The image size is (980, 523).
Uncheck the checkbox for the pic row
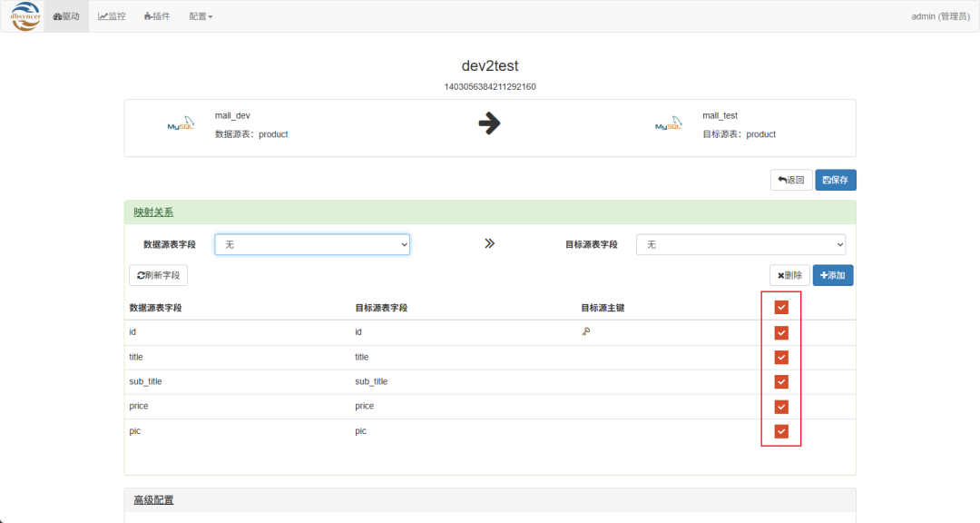point(781,431)
